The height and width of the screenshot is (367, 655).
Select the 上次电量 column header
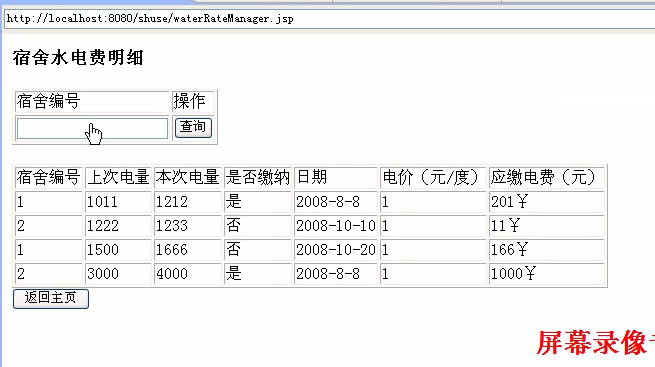[118, 177]
